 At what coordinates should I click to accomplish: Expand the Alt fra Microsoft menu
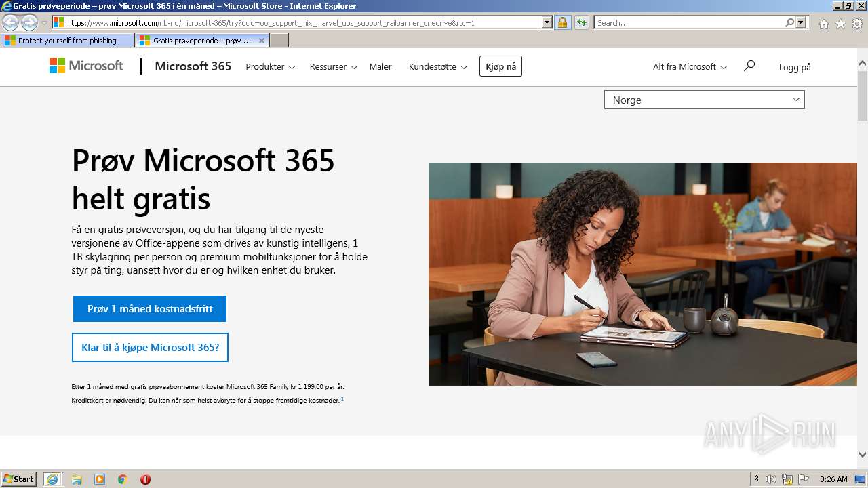690,66
